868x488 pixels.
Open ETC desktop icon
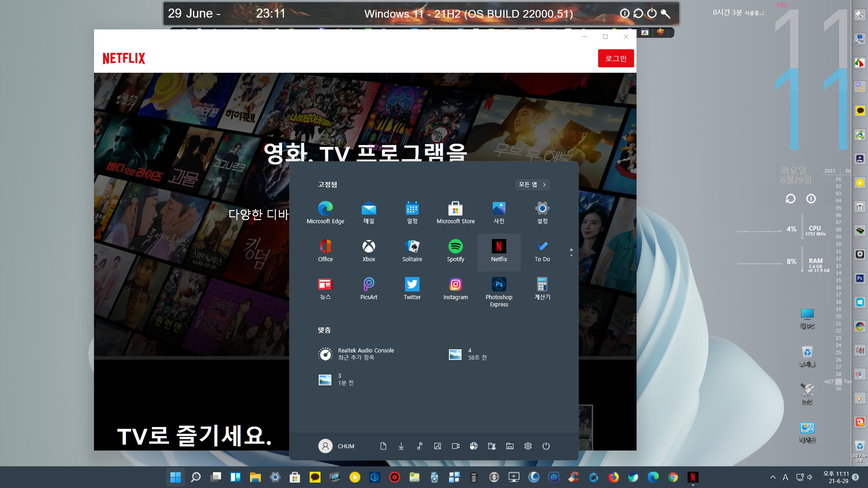pyautogui.click(x=807, y=394)
